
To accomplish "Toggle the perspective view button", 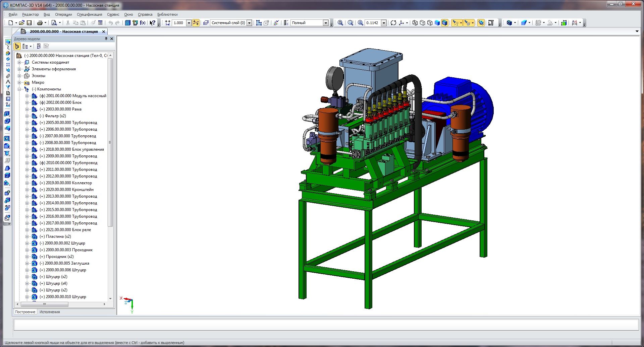I will pyautogui.click(x=481, y=23).
